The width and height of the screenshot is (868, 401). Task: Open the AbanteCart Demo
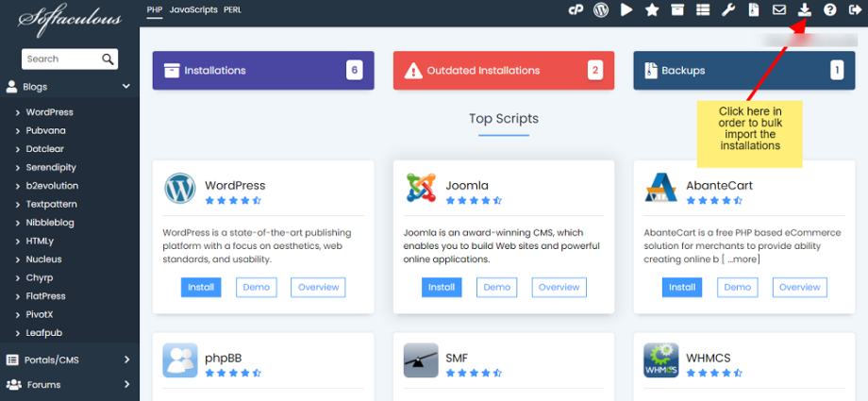[x=738, y=288]
